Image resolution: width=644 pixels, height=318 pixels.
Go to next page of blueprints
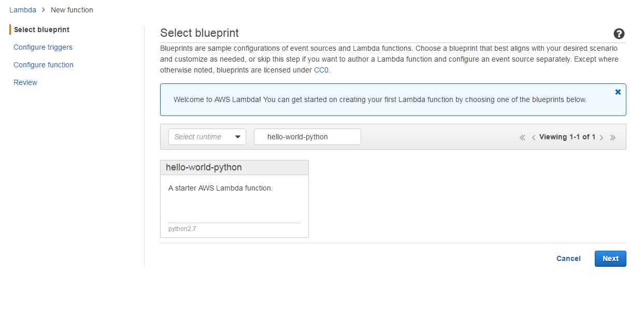[601, 137]
